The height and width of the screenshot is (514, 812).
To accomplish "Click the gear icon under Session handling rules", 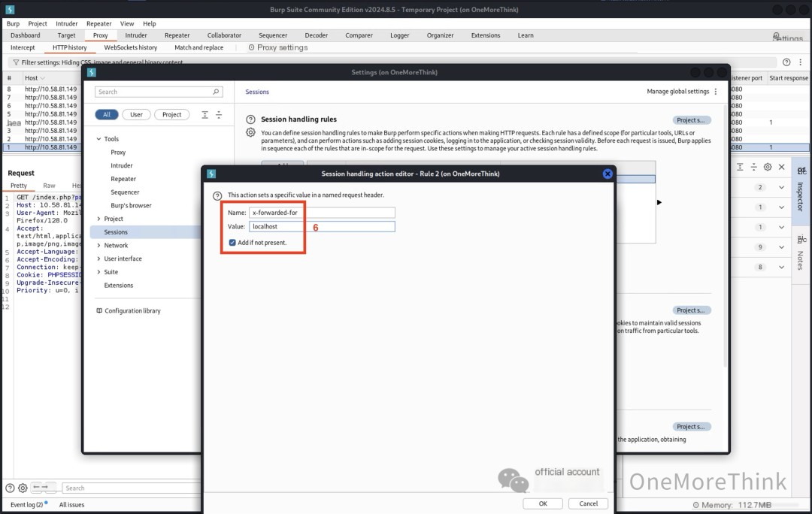I will [x=250, y=132].
